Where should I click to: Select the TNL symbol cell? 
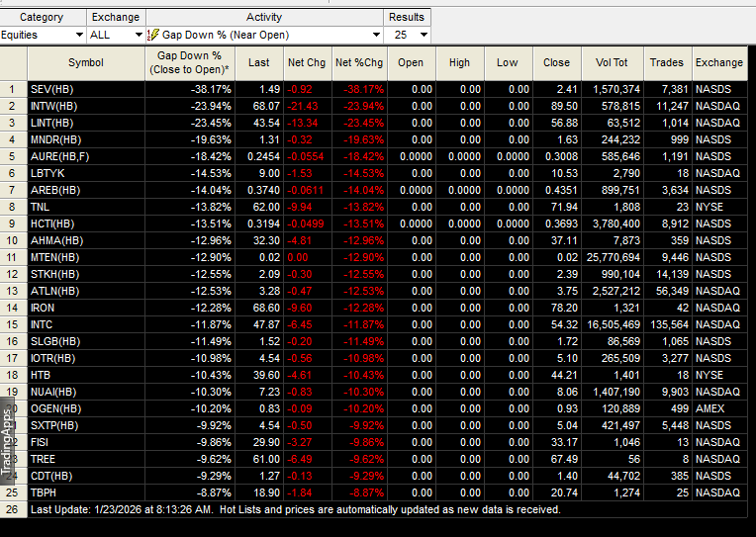point(86,207)
